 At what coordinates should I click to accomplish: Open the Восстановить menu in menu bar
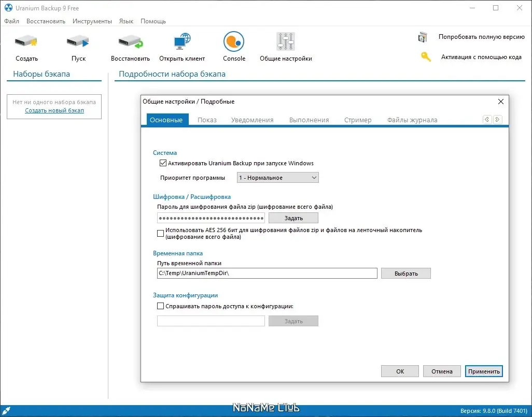(x=46, y=21)
